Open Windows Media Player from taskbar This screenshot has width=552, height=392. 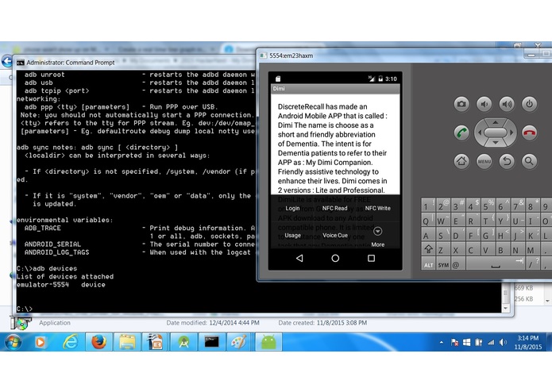[40, 342]
